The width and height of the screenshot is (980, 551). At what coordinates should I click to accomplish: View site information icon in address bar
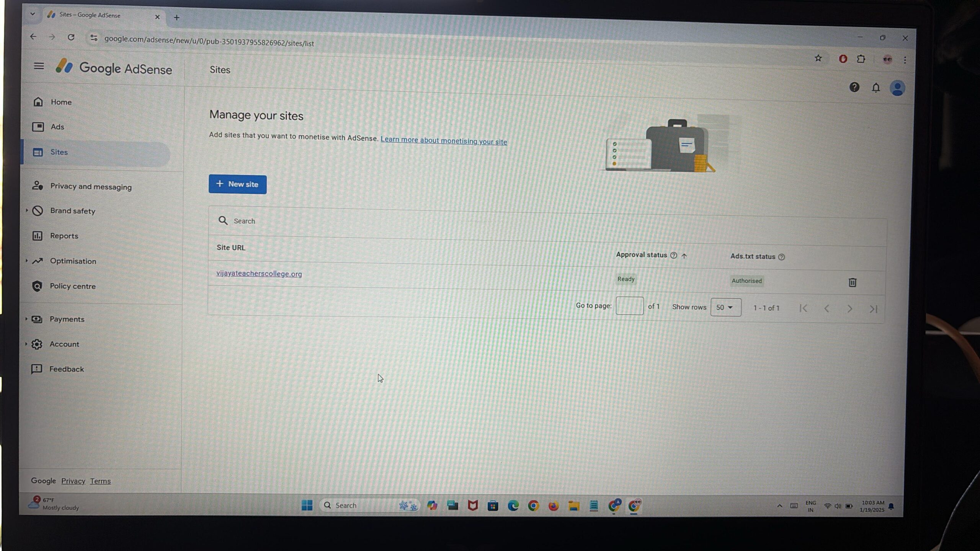pos(93,37)
